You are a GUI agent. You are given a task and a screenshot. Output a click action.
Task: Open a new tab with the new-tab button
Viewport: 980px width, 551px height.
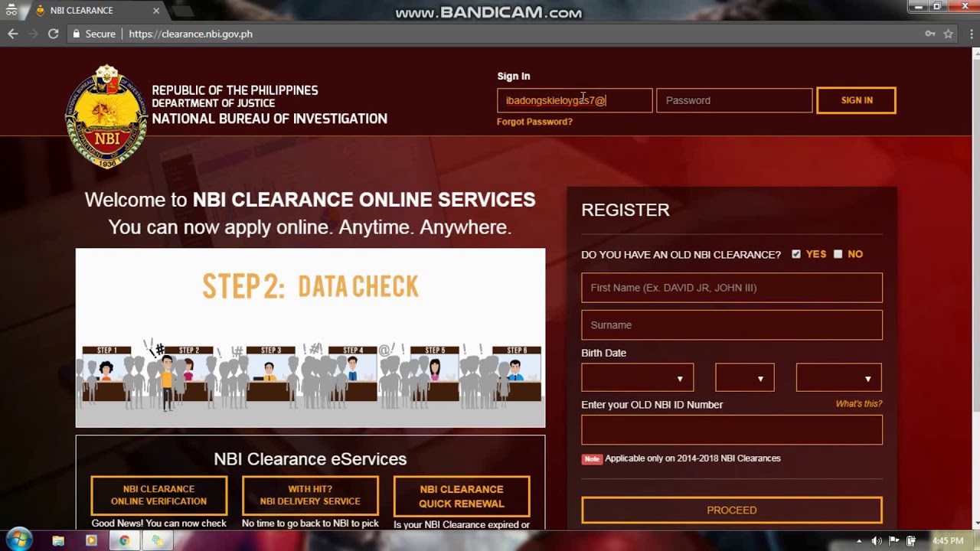(182, 11)
